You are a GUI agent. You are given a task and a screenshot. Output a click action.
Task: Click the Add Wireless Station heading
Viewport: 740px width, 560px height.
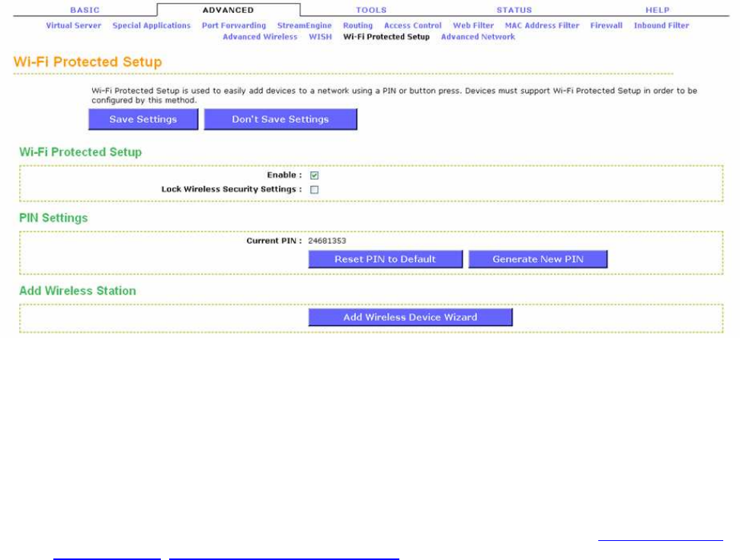[x=78, y=290]
